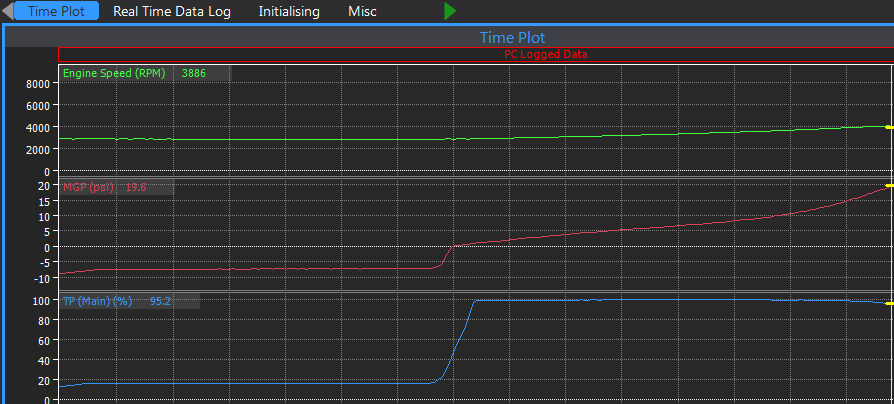Switch to the Time Plot tab
Screen dimensions: 894x404
[56, 11]
